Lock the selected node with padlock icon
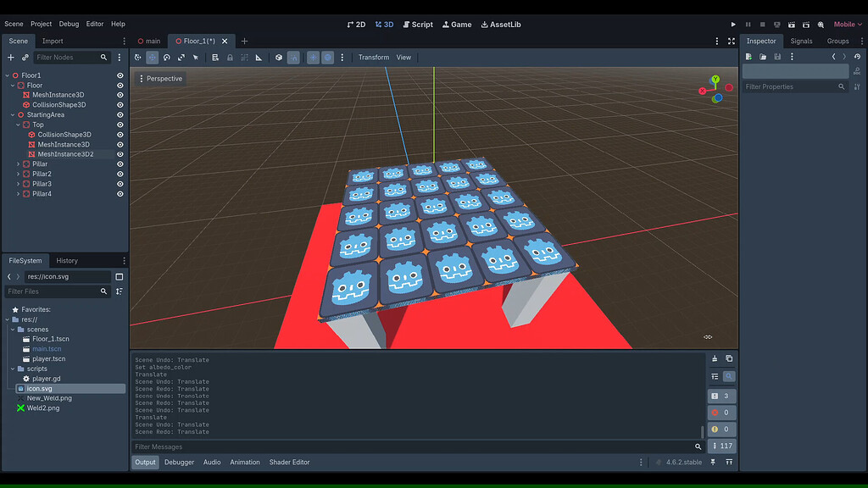868x488 pixels. tap(230, 58)
